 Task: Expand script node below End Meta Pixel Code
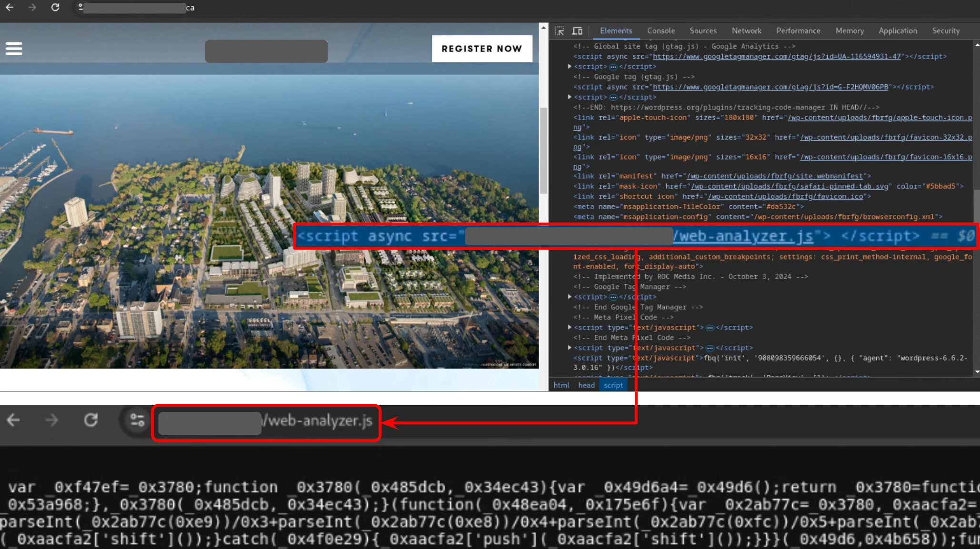[570, 348]
